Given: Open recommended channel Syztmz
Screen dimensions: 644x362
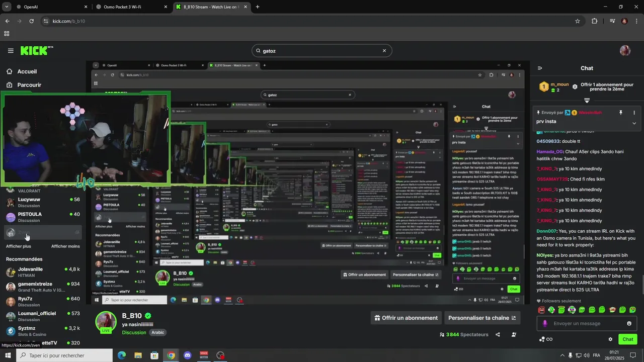Looking at the screenshot, I should (43, 331).
